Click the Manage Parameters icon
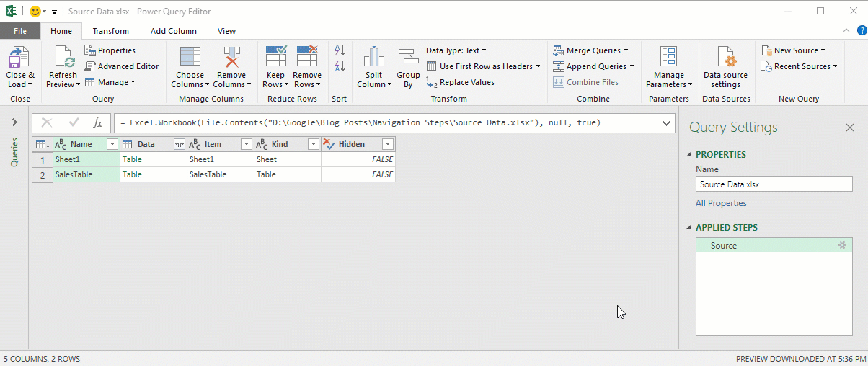This screenshot has height=366, width=868. (669, 58)
